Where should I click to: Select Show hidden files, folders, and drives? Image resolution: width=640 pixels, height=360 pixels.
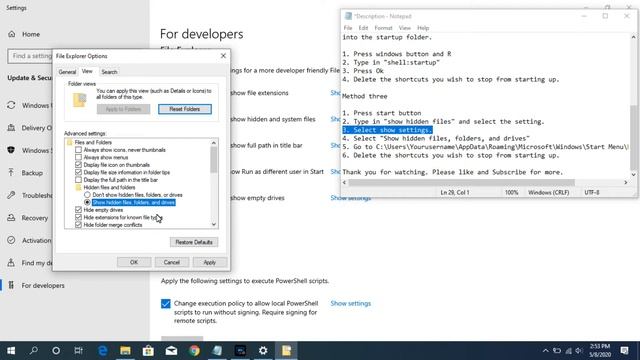(87, 202)
